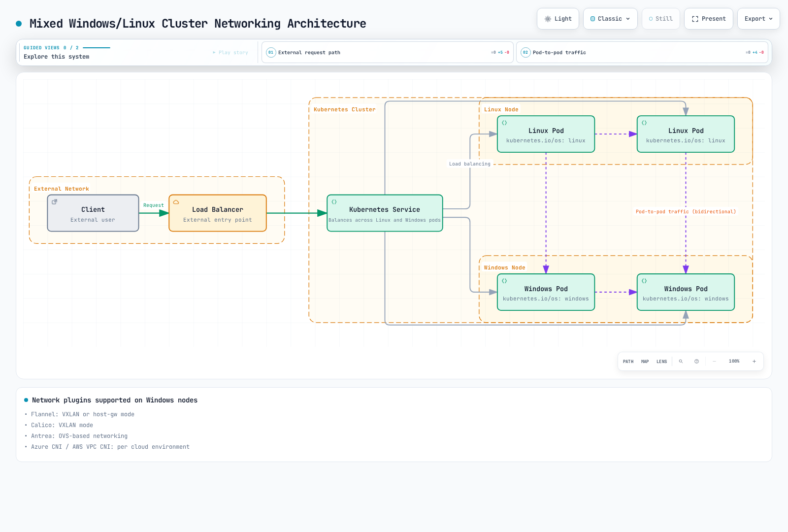Screen dimensions: 788x532
Task: Reset zoom via the 100% label
Action: point(734,362)
